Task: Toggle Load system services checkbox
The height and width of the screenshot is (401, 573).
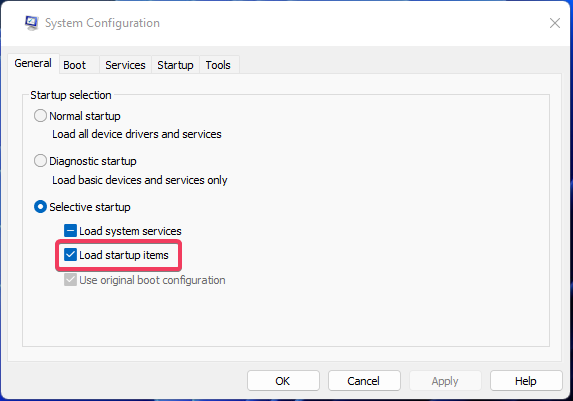Action: [70, 231]
